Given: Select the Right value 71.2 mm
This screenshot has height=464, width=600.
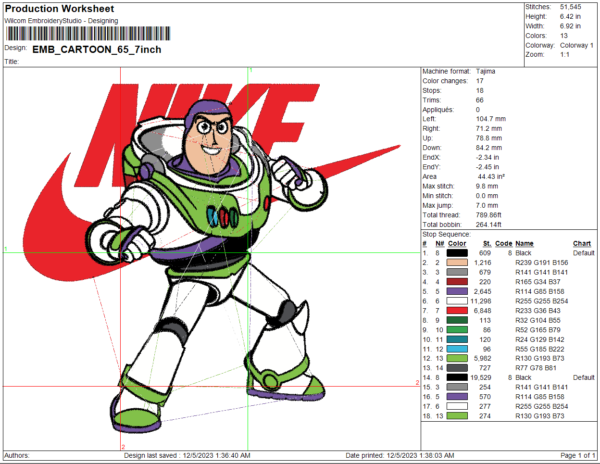Looking at the screenshot, I should click(x=489, y=129).
